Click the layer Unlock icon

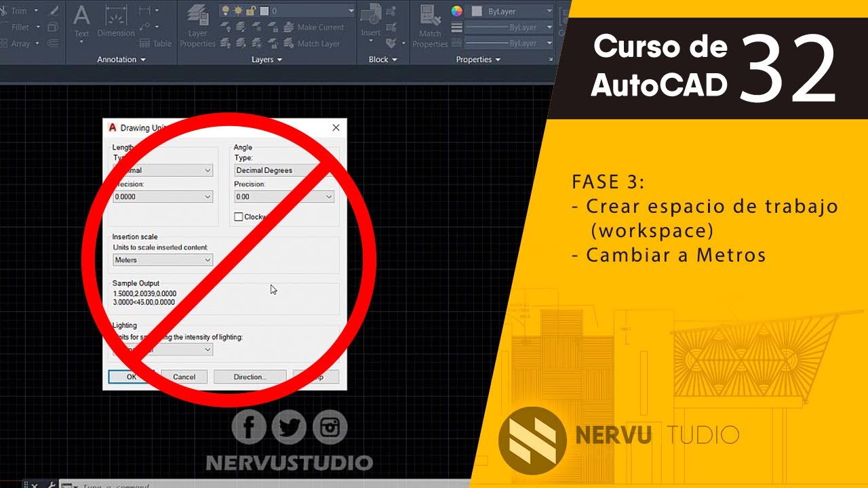coord(272,43)
